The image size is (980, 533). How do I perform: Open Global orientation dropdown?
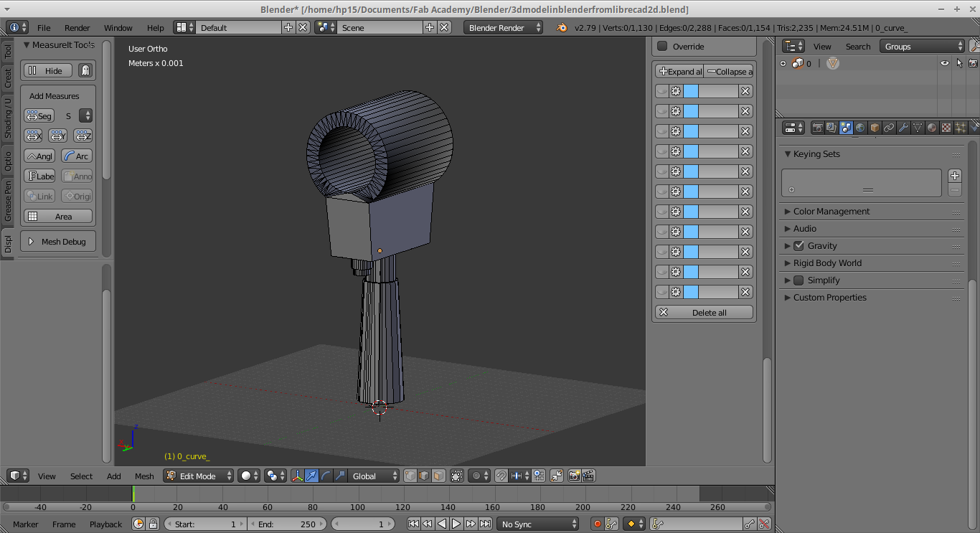(374, 476)
